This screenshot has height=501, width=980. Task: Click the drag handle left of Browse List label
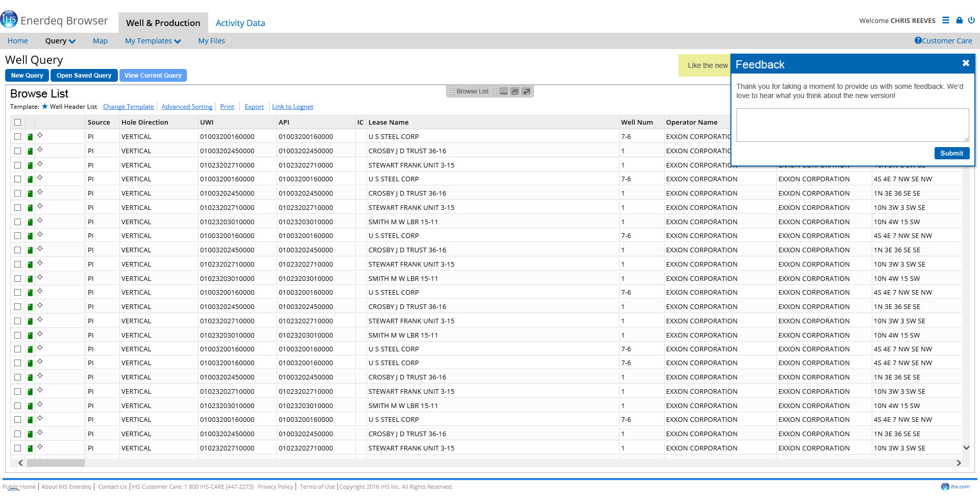point(451,91)
